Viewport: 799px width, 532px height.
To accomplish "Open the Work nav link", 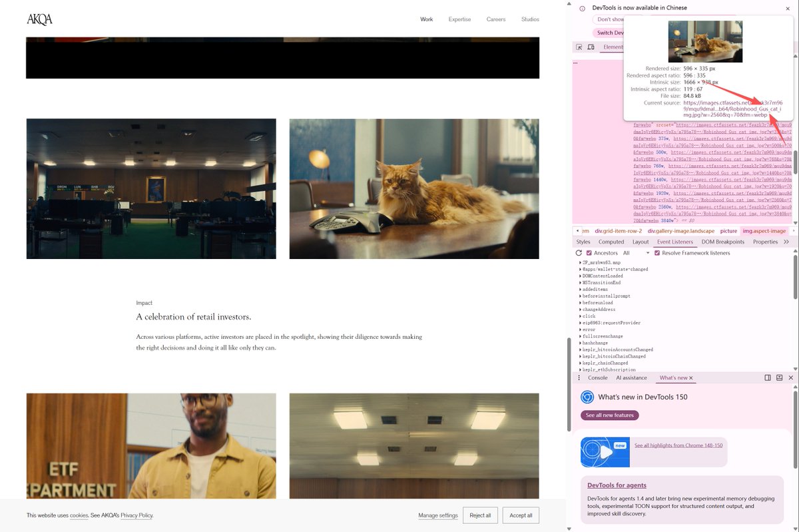I will (427, 19).
